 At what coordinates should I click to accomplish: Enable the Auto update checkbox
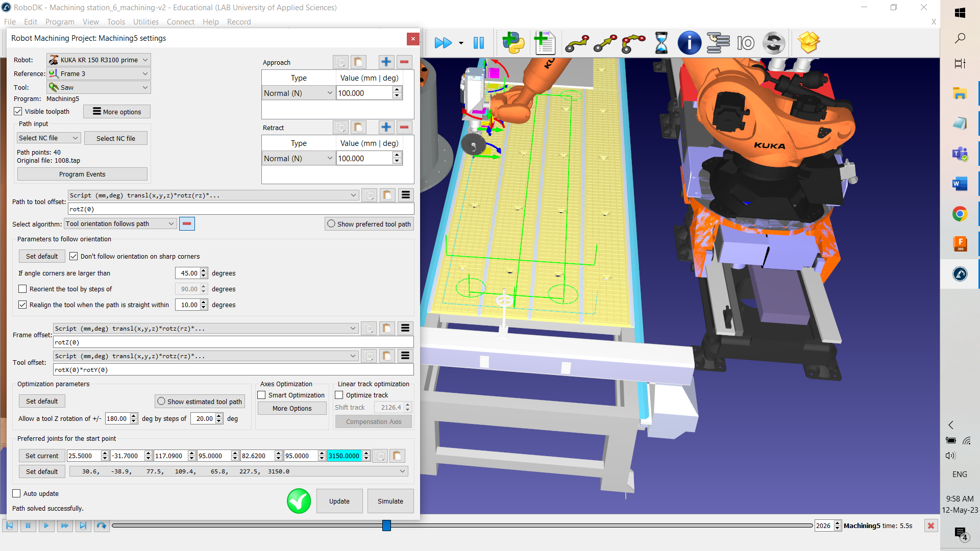[x=17, y=494]
